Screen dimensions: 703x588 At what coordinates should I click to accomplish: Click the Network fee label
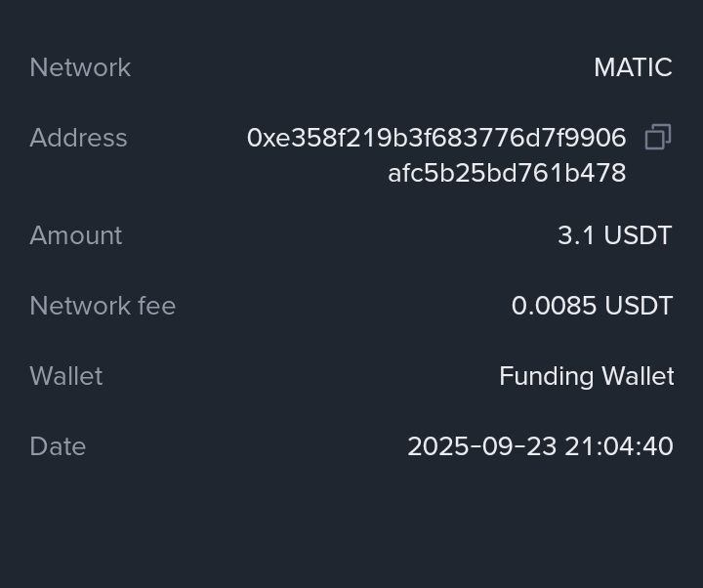(103, 306)
